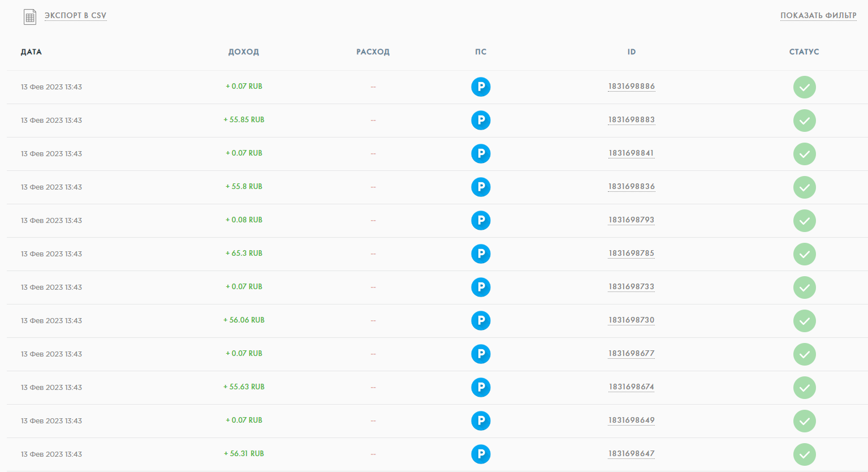Image resolution: width=868 pixels, height=472 pixels.
Task: Open transaction ID 1831698785
Action: [632, 254]
